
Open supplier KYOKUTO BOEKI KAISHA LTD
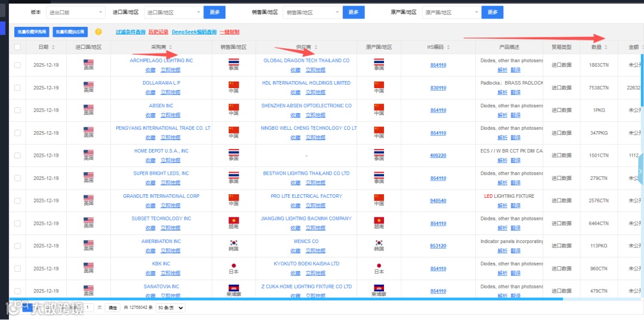[306, 264]
